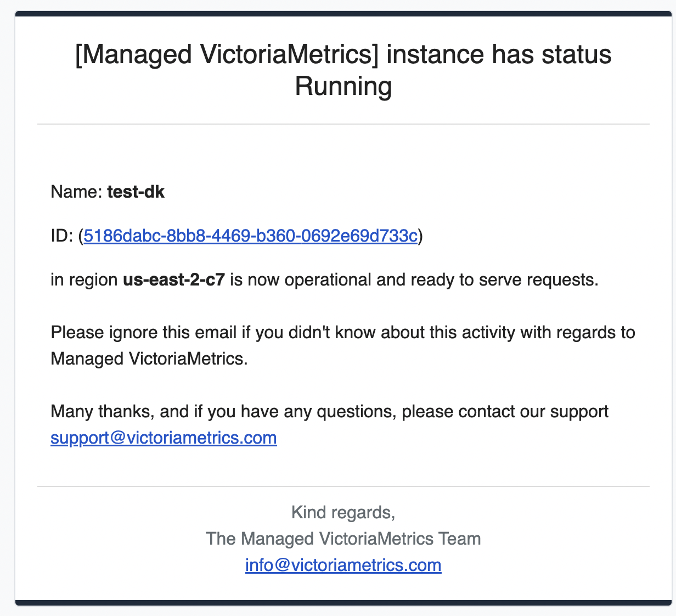Click the email title about instance status
Viewport: 676px width, 616px height.
(x=343, y=70)
